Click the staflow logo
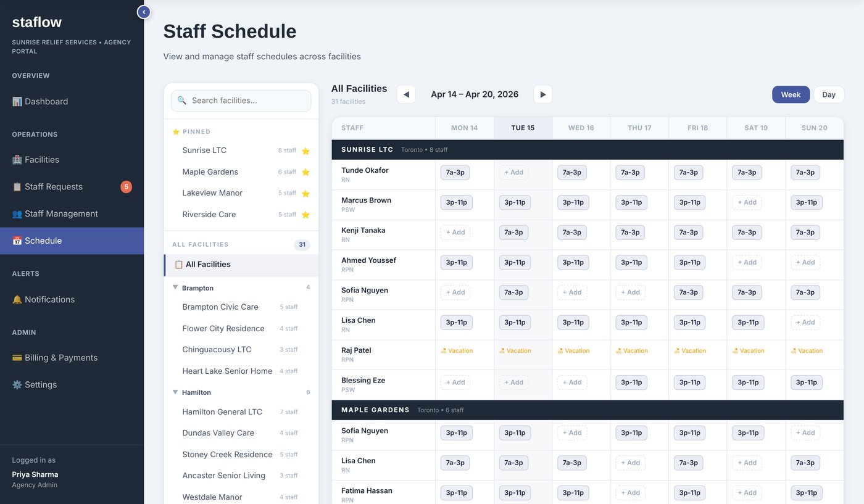Image resolution: width=864 pixels, height=504 pixels. (x=37, y=22)
